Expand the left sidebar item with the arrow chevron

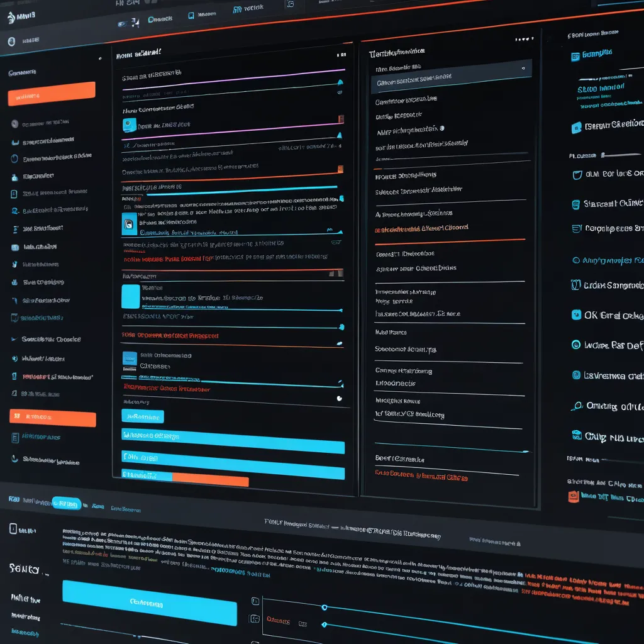click(x=14, y=339)
